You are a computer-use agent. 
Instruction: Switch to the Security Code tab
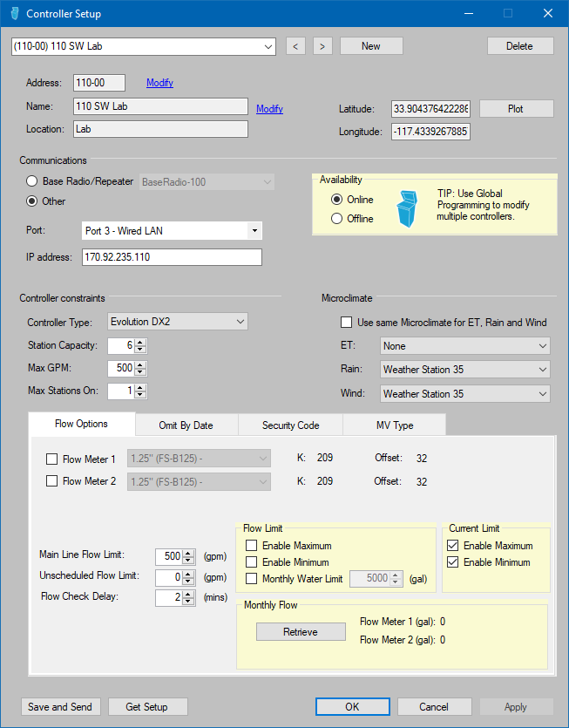290,425
